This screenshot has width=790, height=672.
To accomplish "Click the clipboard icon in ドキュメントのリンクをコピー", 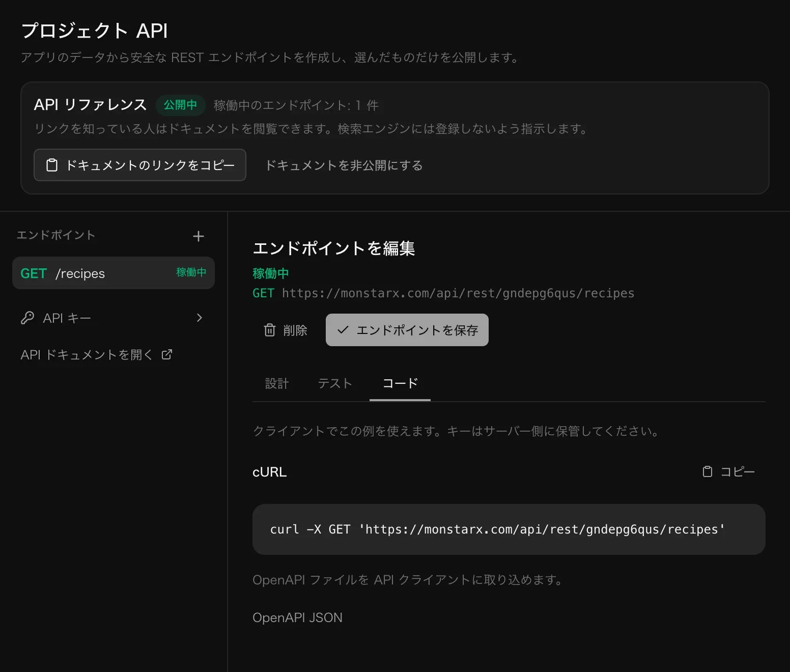I will coord(52,165).
